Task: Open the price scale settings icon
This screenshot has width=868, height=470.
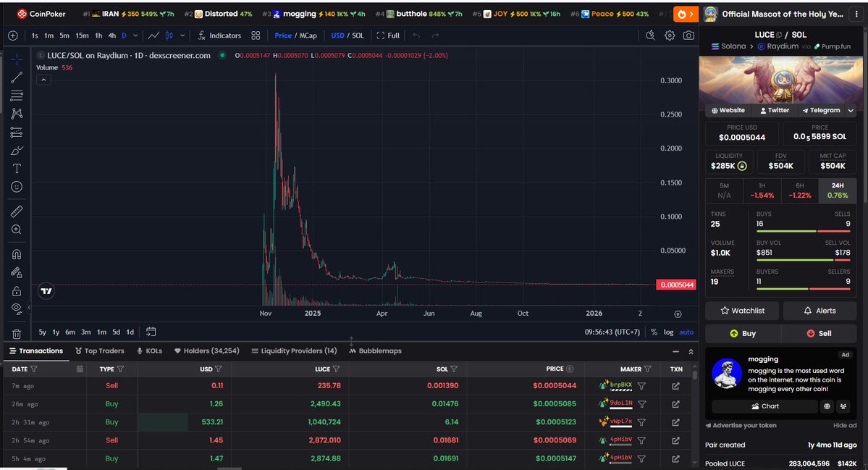Action: 678,314
